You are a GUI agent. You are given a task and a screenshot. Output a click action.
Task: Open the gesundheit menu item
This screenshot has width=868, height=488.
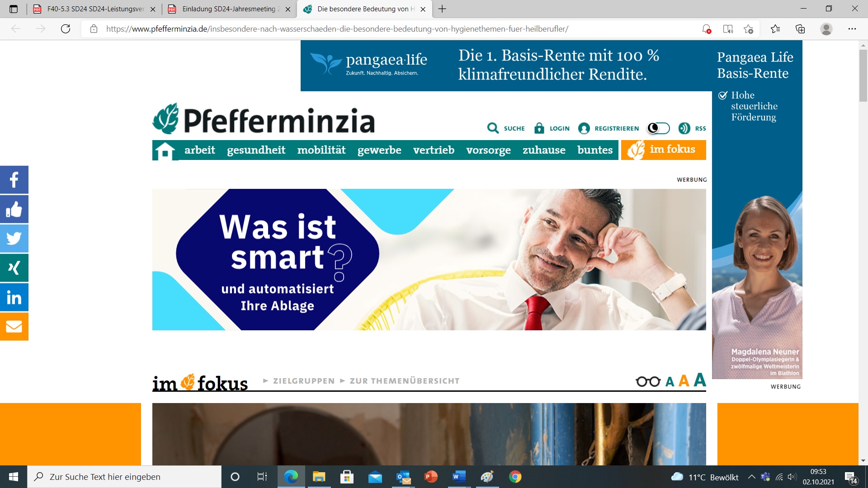tap(256, 150)
